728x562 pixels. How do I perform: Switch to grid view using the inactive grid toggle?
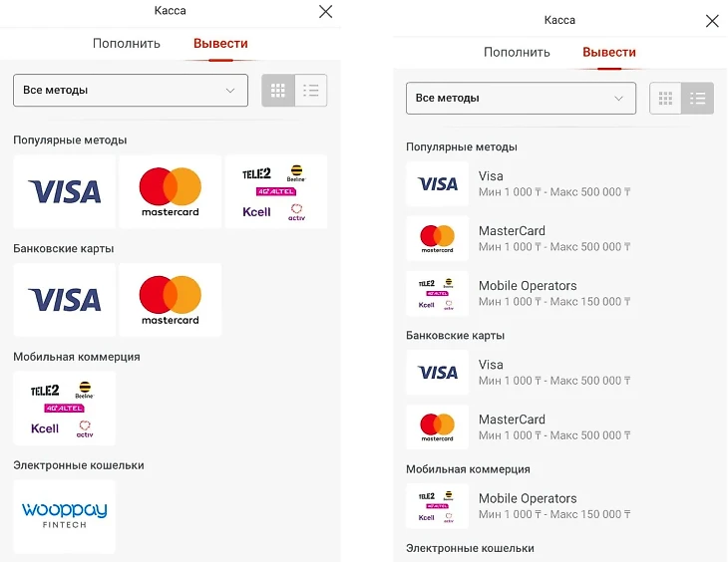665,99
